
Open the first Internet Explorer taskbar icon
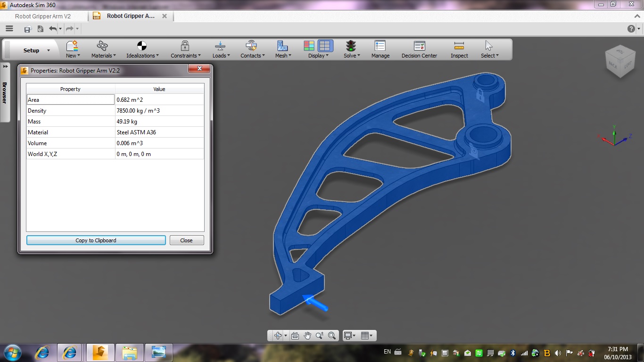[x=43, y=352]
